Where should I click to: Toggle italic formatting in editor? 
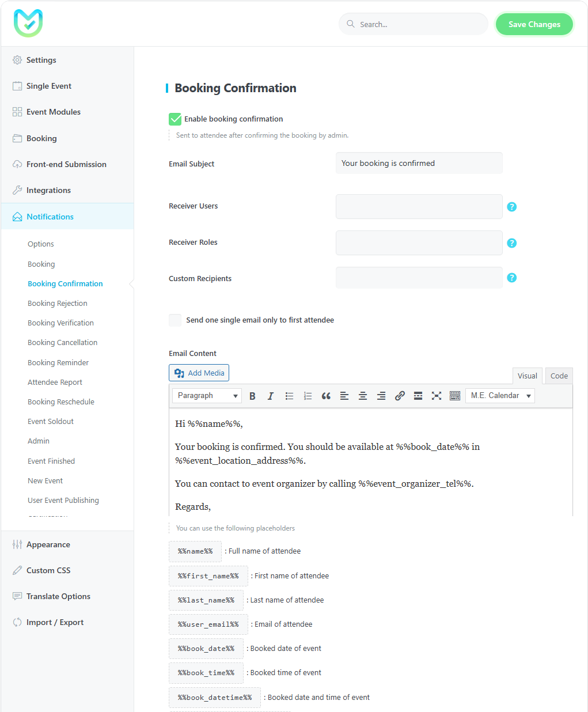point(271,396)
